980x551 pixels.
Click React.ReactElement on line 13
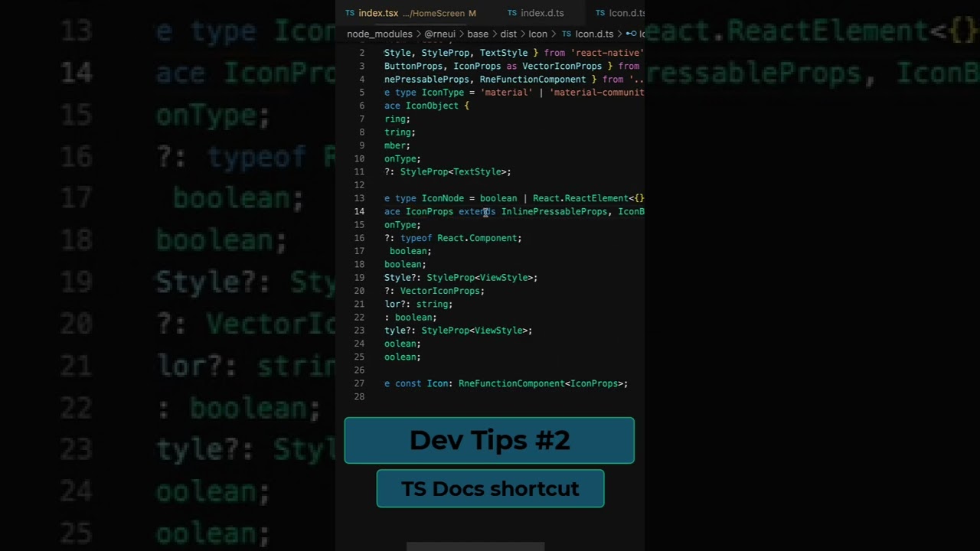coord(580,198)
